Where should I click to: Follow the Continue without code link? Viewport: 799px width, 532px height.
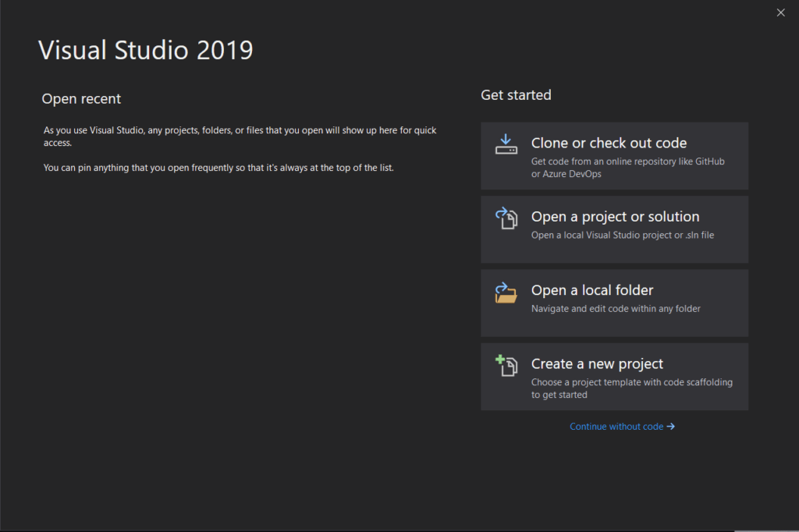tap(622, 427)
